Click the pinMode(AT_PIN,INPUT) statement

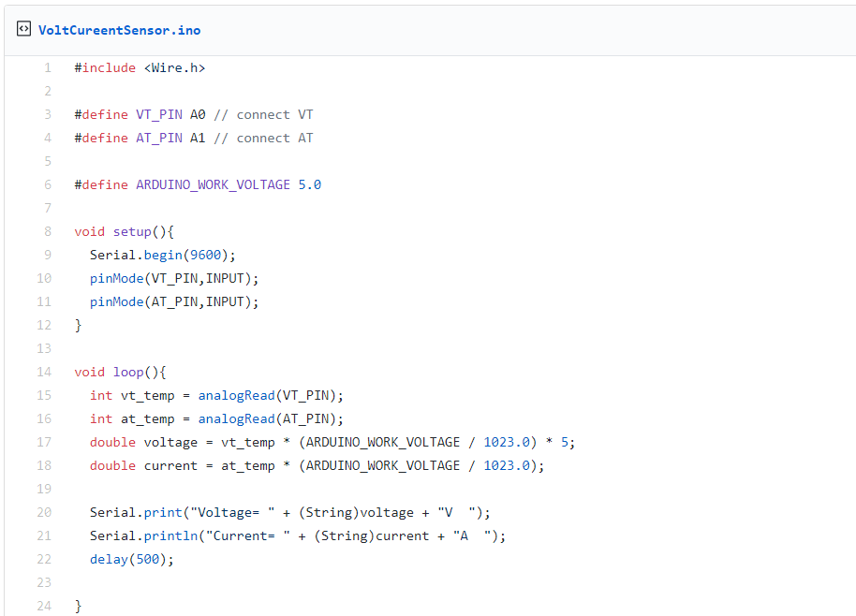pos(173,301)
